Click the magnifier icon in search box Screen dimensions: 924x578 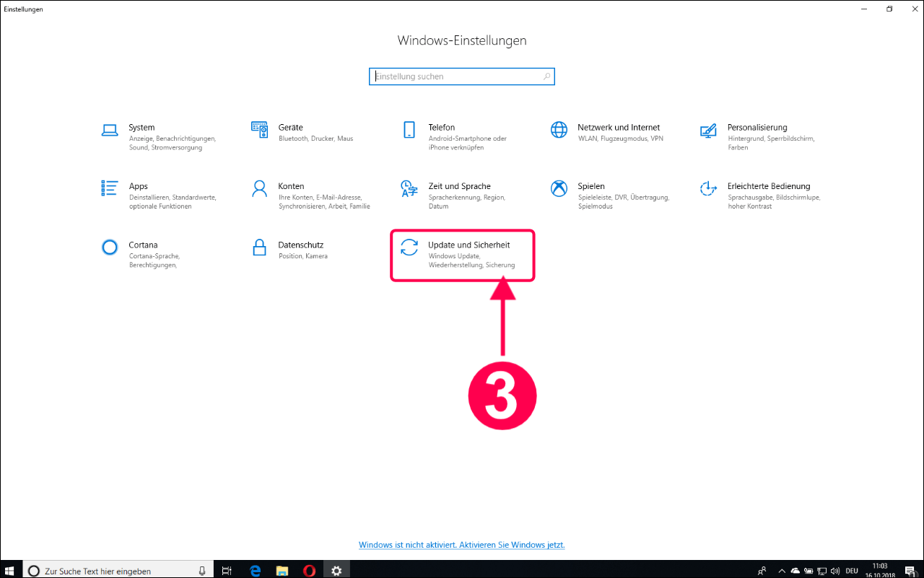pos(546,76)
